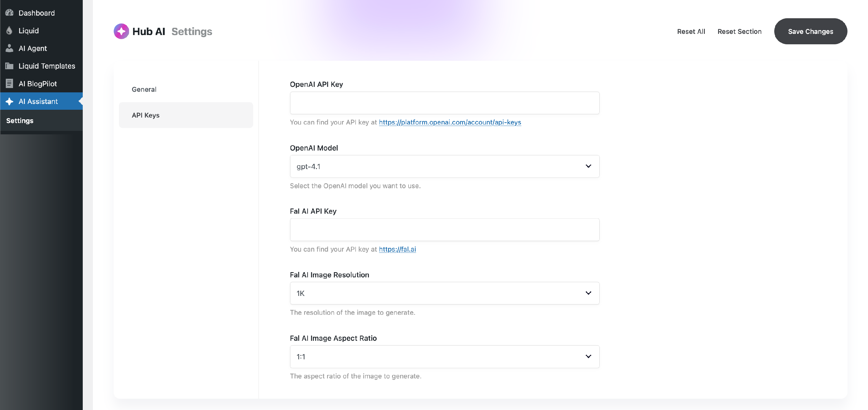Click the AI BlogPilot document icon
Viewport: 868px width, 410px height.
click(x=10, y=83)
